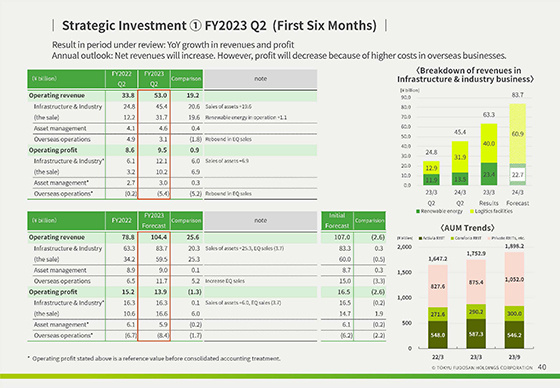This screenshot has width=560, height=388.
Task: Click the 548.0 Activia REIT segment
Action: 438,335
